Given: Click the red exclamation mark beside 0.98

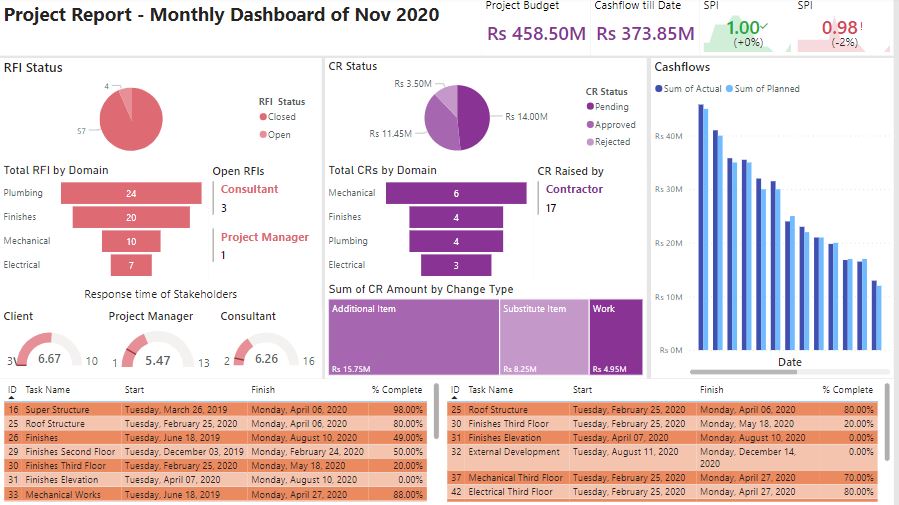Looking at the screenshot, I should (862, 25).
